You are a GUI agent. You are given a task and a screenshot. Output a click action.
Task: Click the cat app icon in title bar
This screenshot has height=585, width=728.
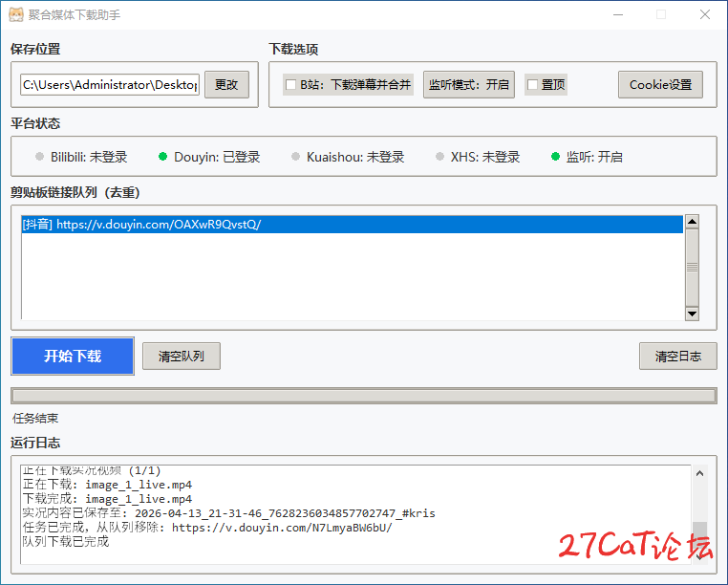click(x=15, y=15)
